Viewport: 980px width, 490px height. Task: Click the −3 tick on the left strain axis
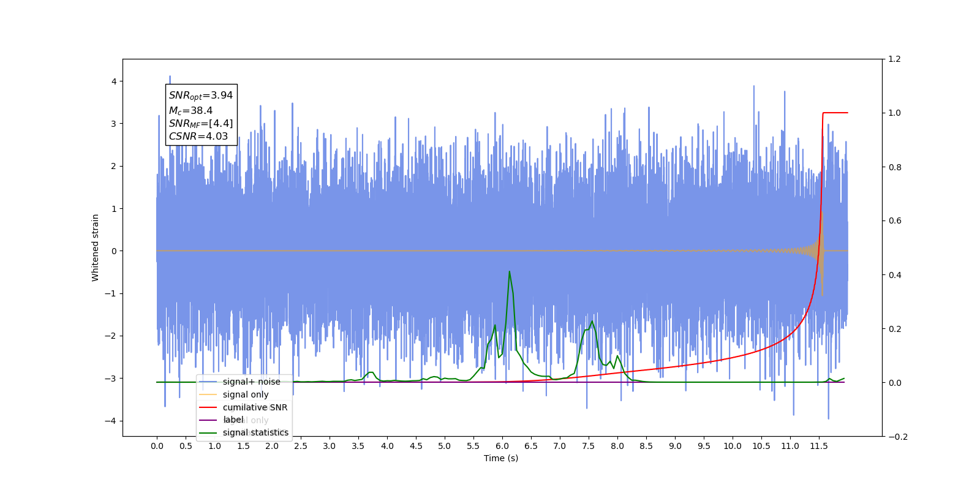coord(111,379)
